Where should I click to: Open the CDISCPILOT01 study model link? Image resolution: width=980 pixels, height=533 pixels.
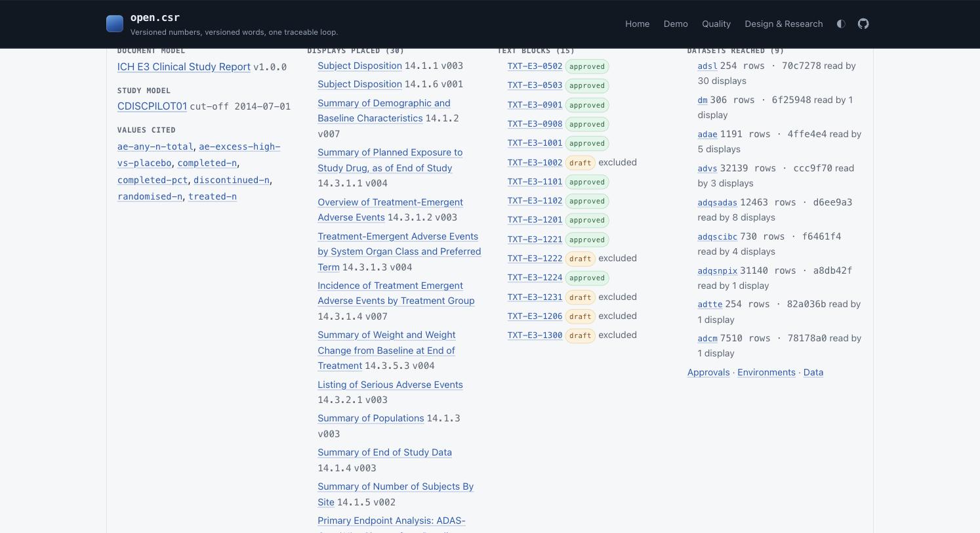tap(152, 106)
